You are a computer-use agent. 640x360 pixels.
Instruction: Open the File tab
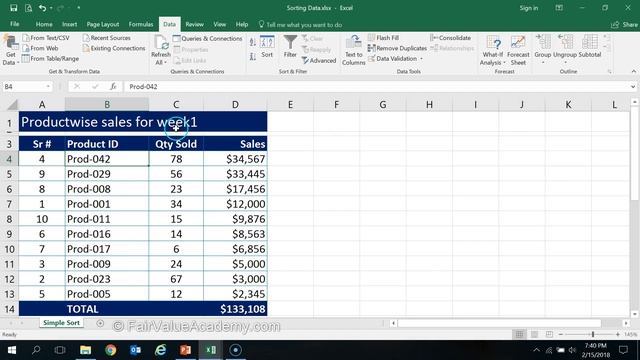coord(15,24)
